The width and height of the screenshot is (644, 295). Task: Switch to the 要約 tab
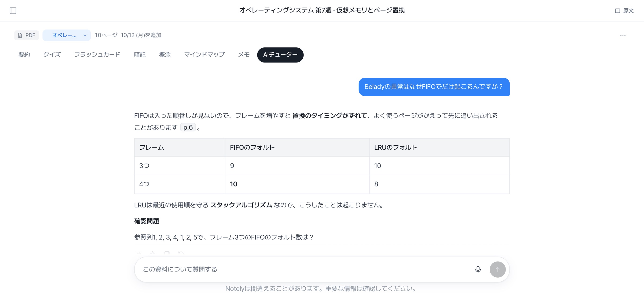point(24,55)
